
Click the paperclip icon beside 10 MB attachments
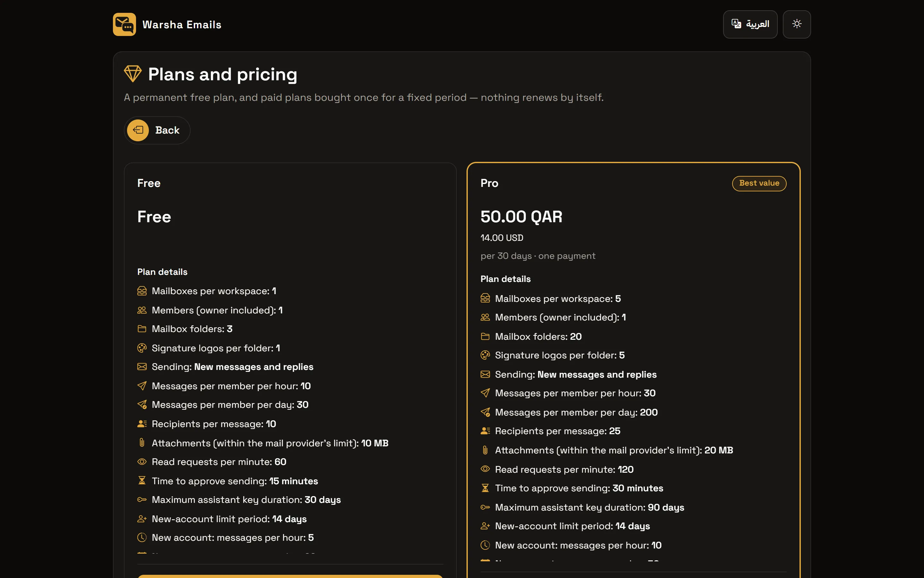point(142,443)
